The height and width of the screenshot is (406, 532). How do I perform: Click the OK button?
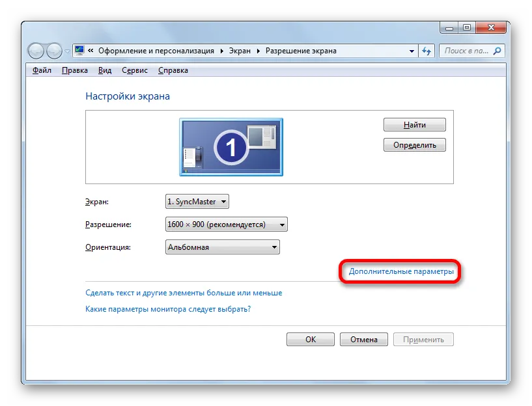pos(311,339)
